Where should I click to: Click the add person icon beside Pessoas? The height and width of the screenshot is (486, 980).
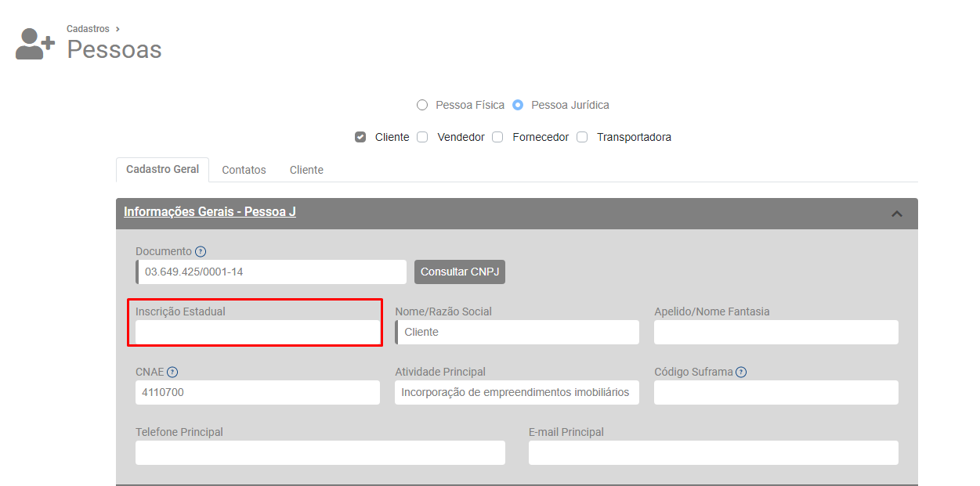pos(35,44)
